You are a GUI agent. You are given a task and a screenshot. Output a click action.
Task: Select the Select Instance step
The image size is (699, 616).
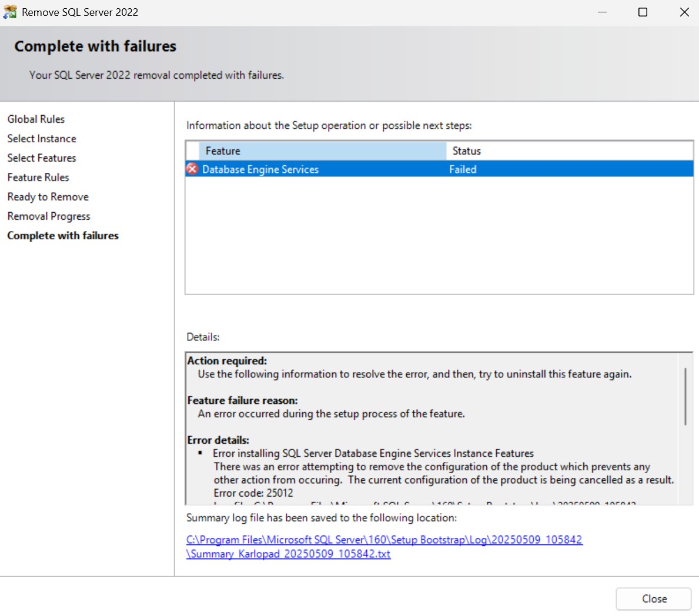42,139
